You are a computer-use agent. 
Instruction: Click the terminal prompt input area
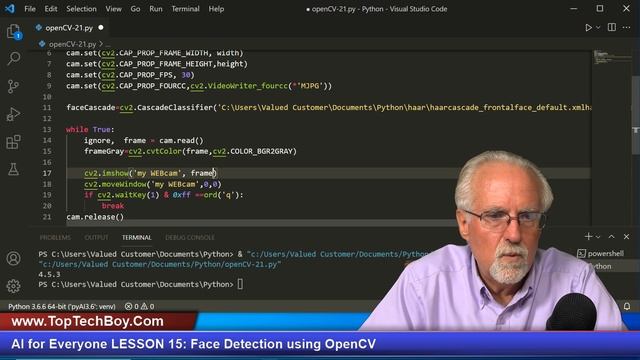point(240,284)
